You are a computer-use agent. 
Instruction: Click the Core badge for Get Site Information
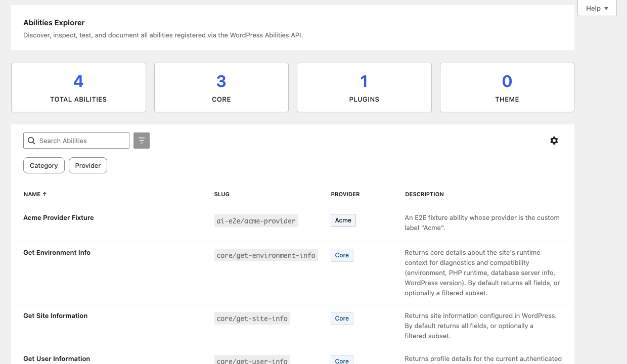pyautogui.click(x=342, y=318)
